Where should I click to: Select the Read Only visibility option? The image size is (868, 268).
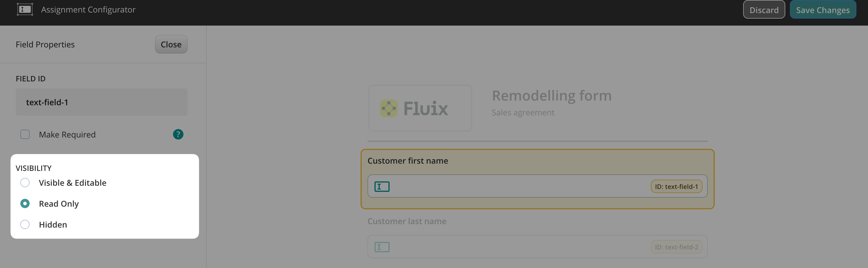coord(25,203)
